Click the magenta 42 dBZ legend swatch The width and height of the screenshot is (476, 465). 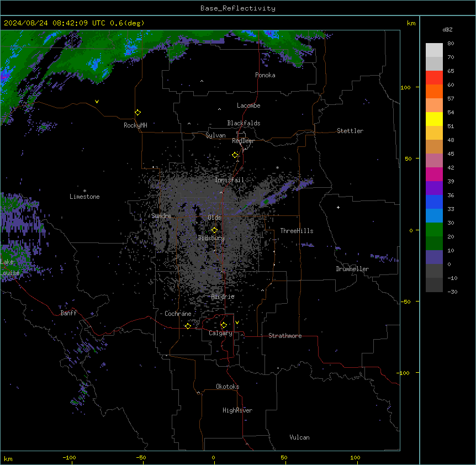point(434,174)
